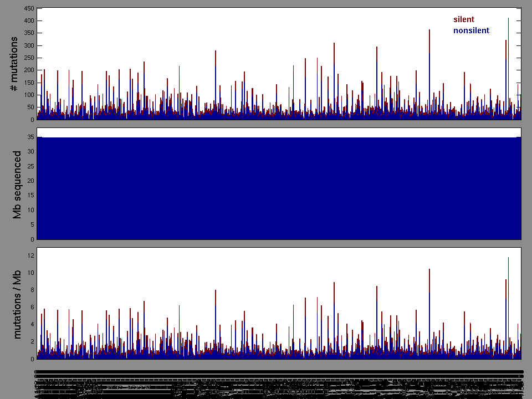532x399 pixels.
Task: Click the 20 tick on Mb sequenced axis
Action: click(x=30, y=181)
